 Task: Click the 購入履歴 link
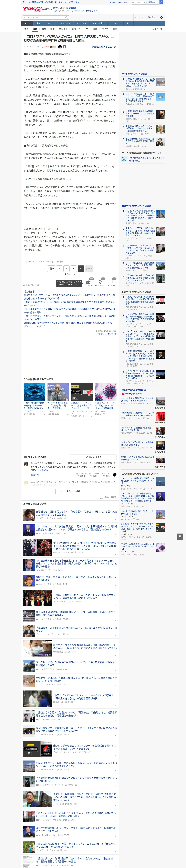[152, 17]
